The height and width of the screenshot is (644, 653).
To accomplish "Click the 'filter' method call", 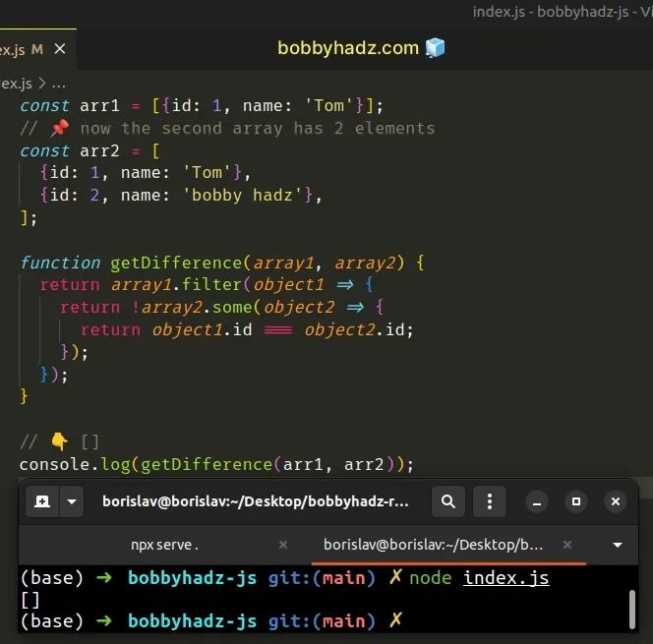I will point(211,285).
